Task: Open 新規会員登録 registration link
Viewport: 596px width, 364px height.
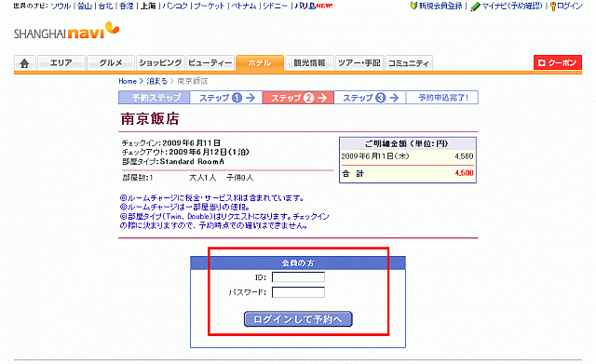Action: tap(440, 7)
